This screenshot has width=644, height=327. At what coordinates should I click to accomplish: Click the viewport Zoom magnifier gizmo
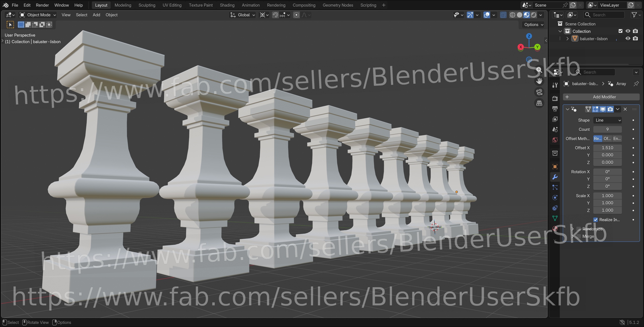539,70
